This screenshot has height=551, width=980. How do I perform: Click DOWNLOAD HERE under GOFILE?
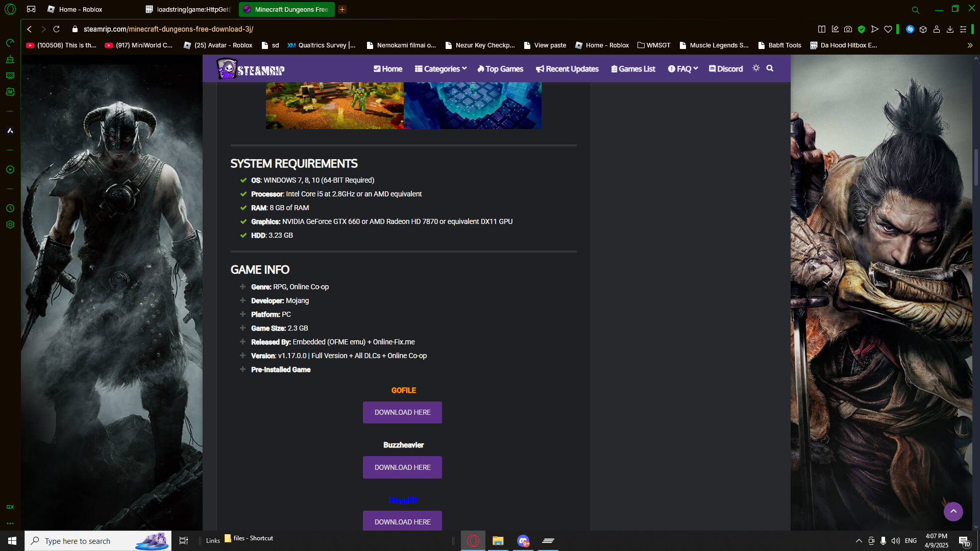pos(402,412)
